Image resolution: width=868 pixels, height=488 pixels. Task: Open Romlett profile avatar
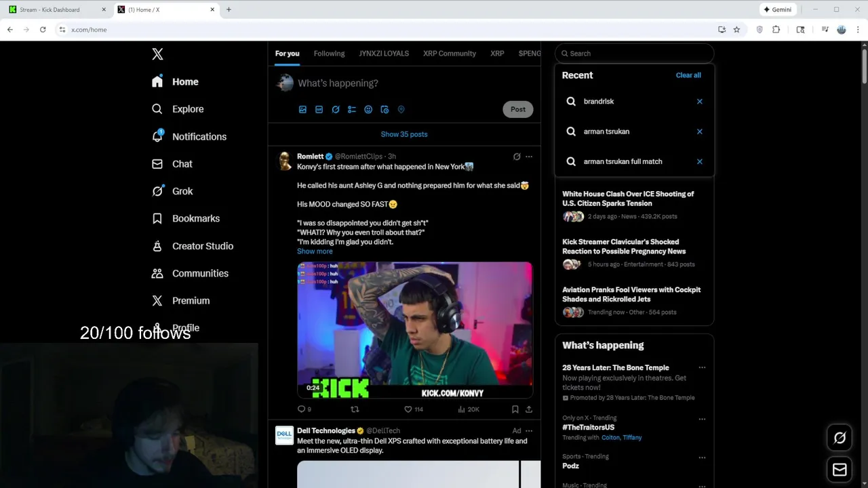[284, 161]
